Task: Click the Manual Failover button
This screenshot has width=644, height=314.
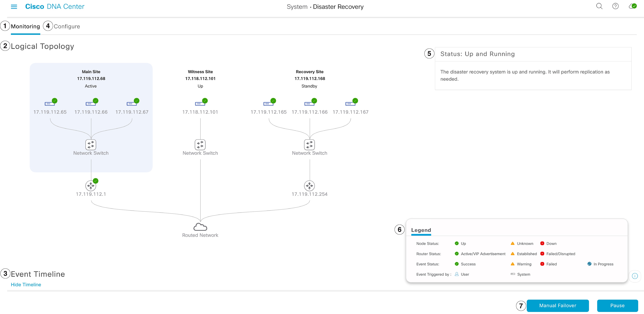Action: point(558,305)
